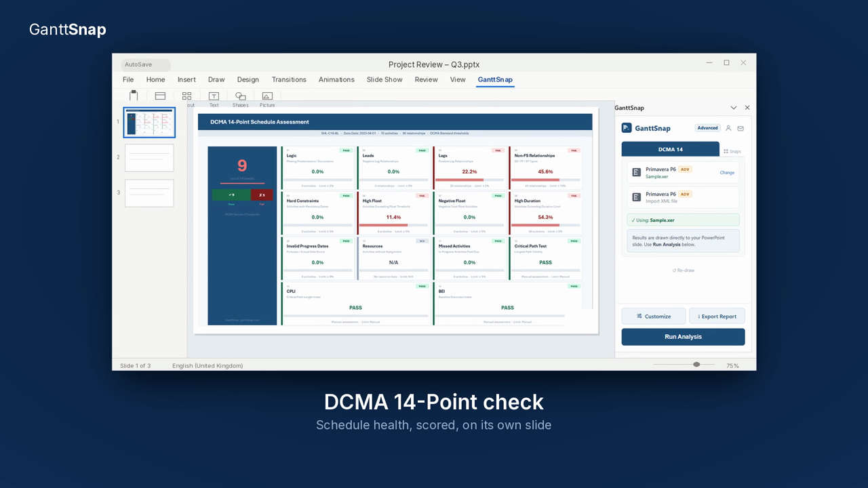Click the Export Report button
868x488 pixels.
coord(717,316)
